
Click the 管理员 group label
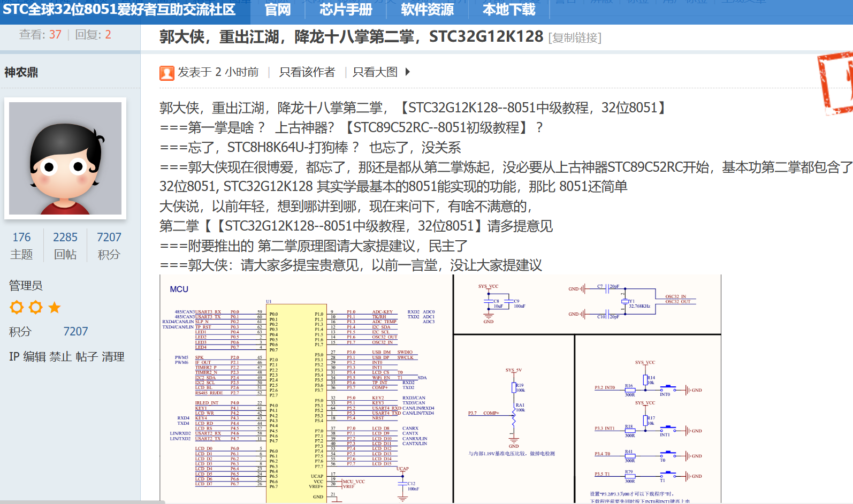(26, 286)
